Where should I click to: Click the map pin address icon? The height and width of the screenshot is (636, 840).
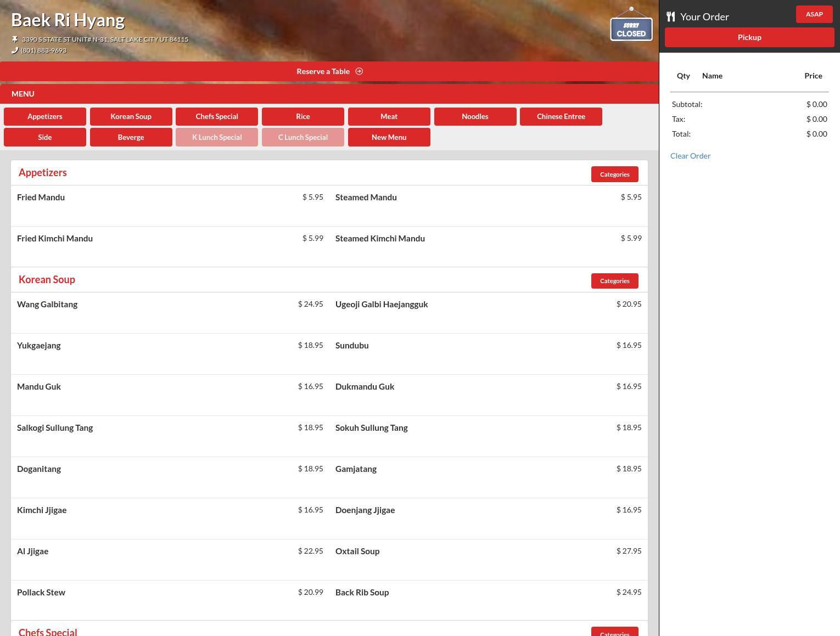pos(15,40)
